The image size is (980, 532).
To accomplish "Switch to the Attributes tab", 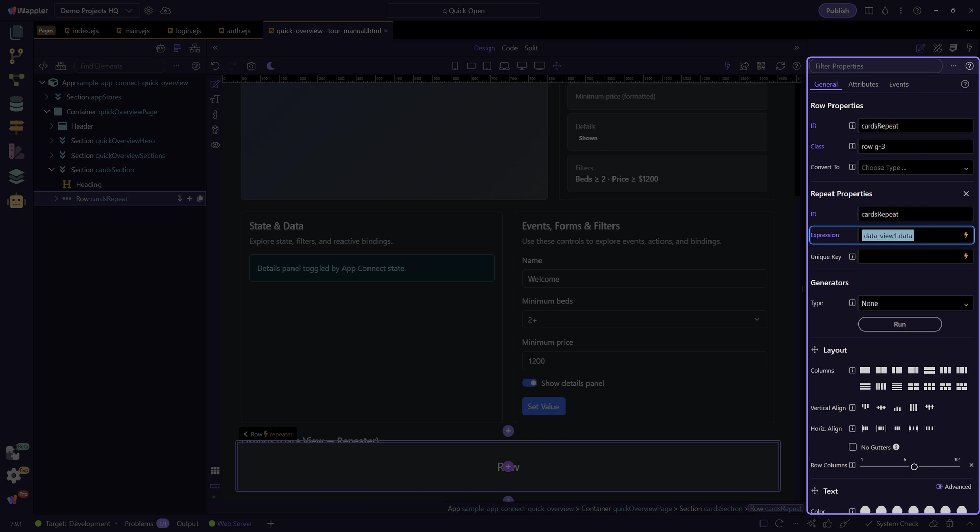I will 863,84.
